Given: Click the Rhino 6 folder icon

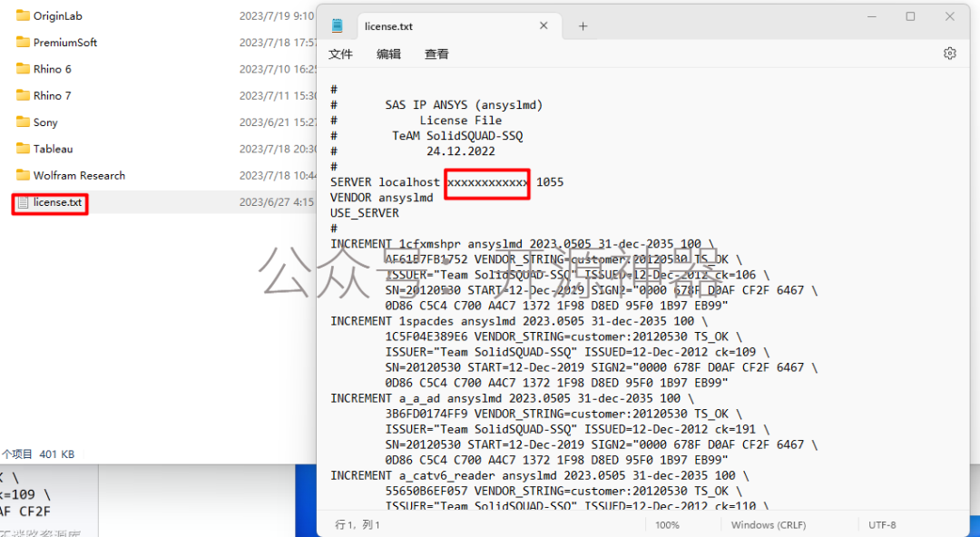Looking at the screenshot, I should coord(23,69).
